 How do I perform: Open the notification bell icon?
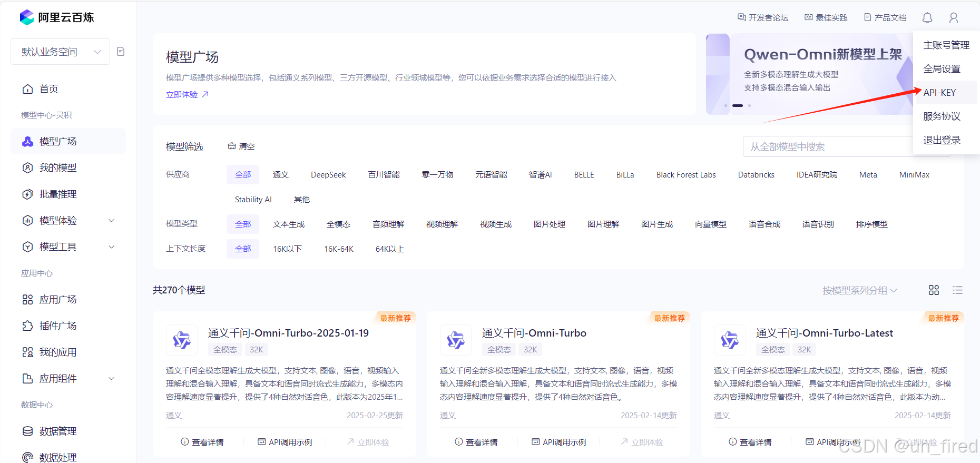tap(927, 18)
